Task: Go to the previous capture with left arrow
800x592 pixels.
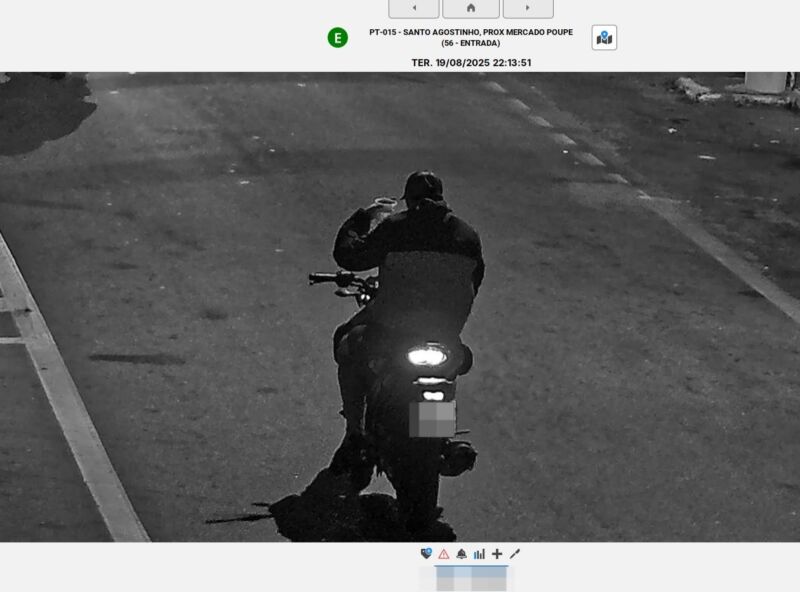Action: (413, 8)
